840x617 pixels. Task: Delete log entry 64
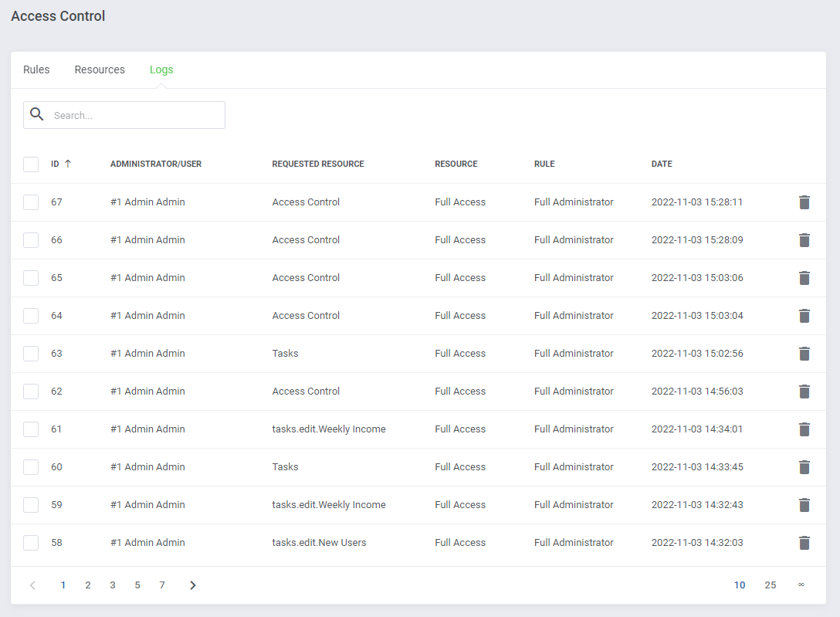(804, 316)
